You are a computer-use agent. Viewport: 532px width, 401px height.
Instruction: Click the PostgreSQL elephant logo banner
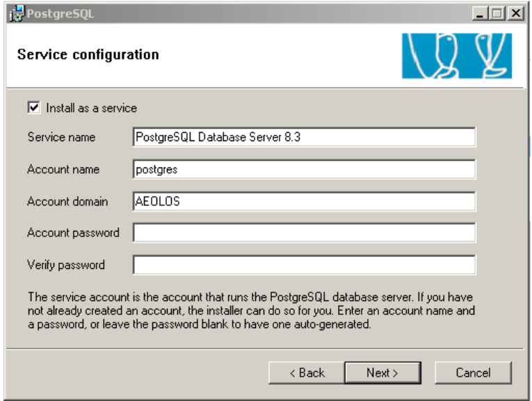tap(457, 56)
